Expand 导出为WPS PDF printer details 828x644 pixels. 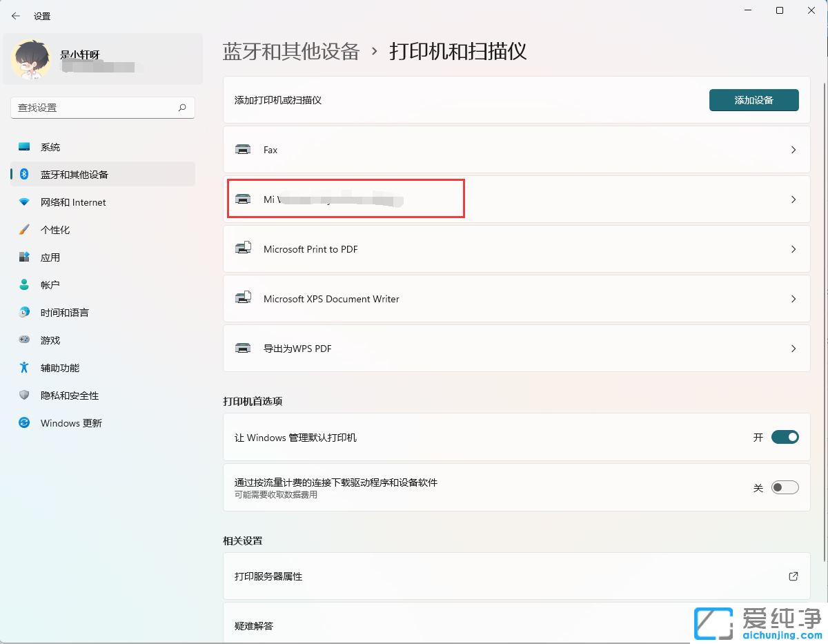click(793, 349)
